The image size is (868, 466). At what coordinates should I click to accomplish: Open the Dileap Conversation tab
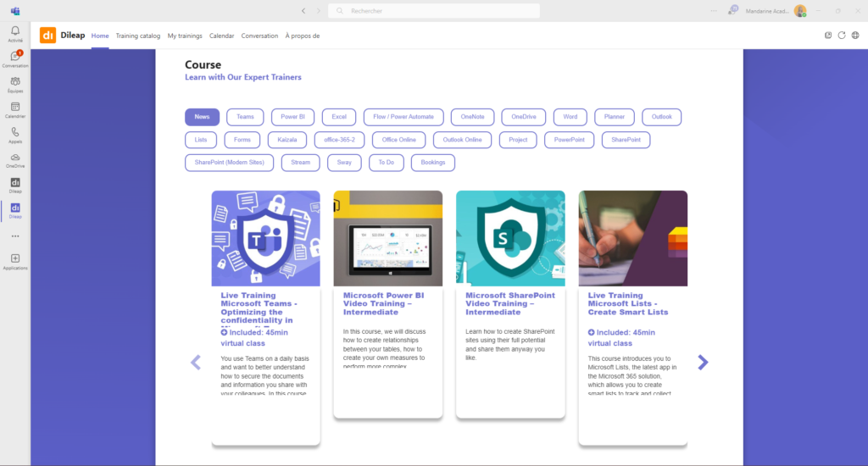(259, 36)
